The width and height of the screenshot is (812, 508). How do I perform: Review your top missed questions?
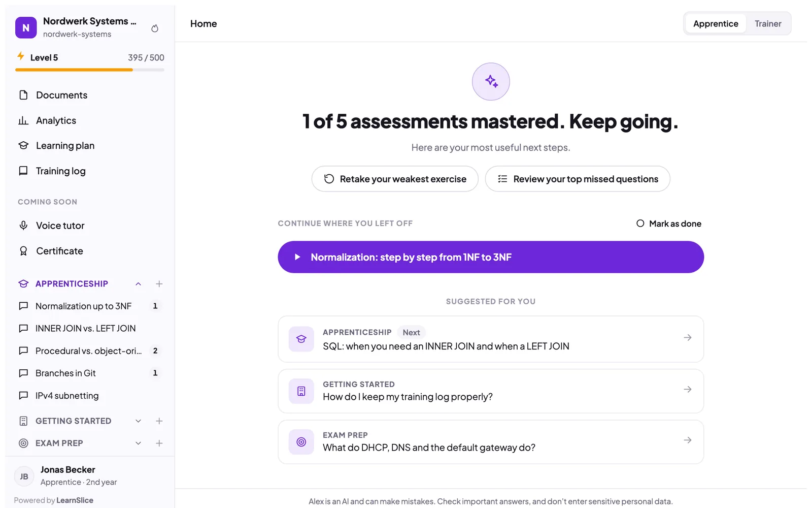pyautogui.click(x=578, y=179)
